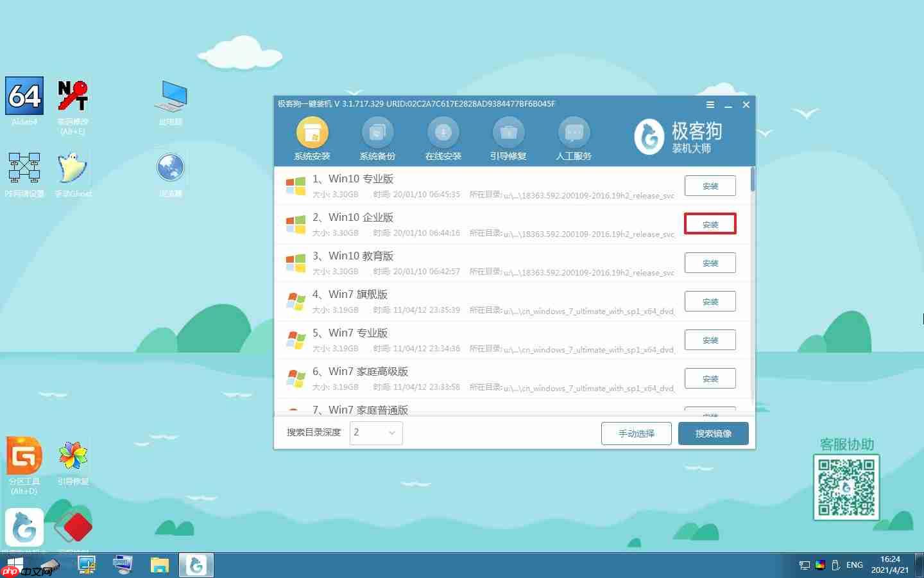Expand the 搜索目录深度 depth dropdown

(x=376, y=433)
